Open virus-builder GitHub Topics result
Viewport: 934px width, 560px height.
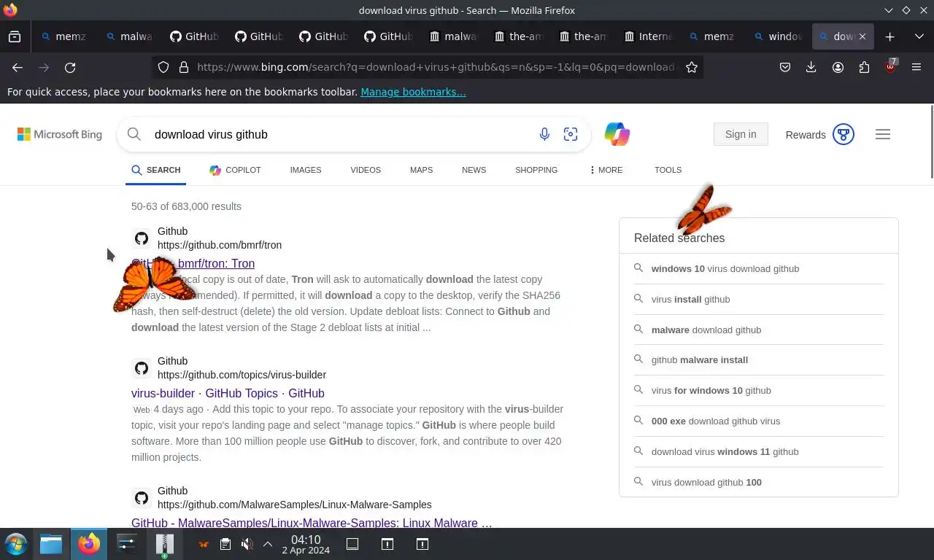coord(228,393)
